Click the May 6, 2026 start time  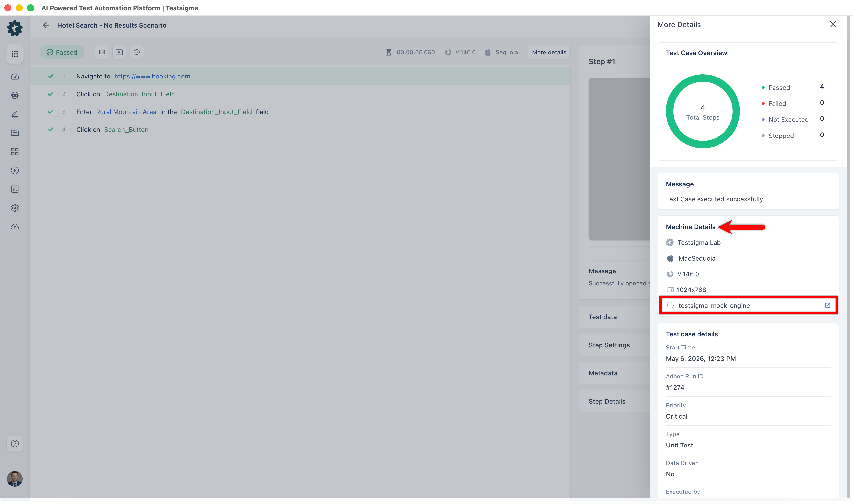tap(701, 359)
